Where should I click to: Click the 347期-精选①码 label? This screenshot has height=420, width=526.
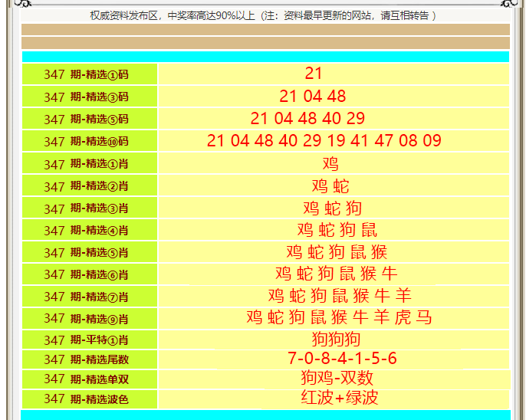[90, 74]
